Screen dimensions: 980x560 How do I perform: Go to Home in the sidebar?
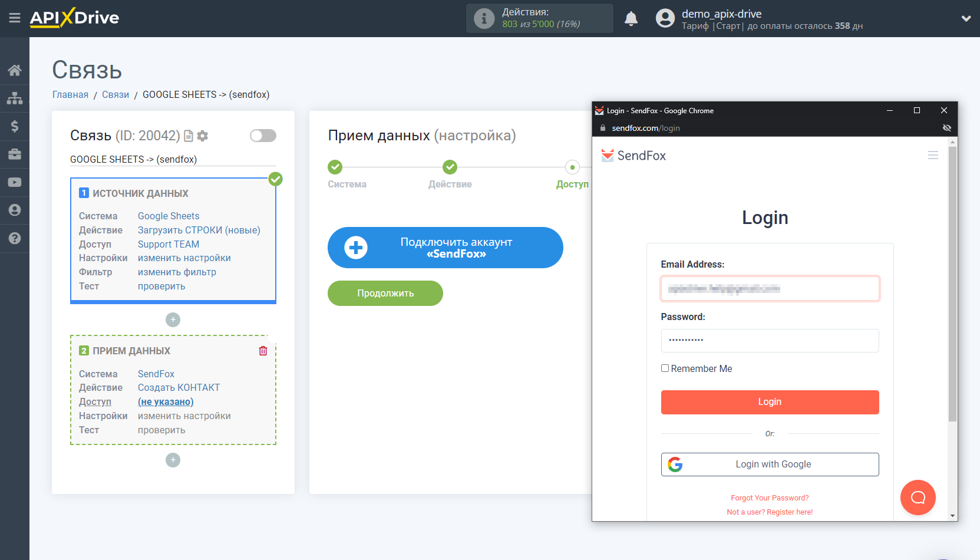coord(15,70)
